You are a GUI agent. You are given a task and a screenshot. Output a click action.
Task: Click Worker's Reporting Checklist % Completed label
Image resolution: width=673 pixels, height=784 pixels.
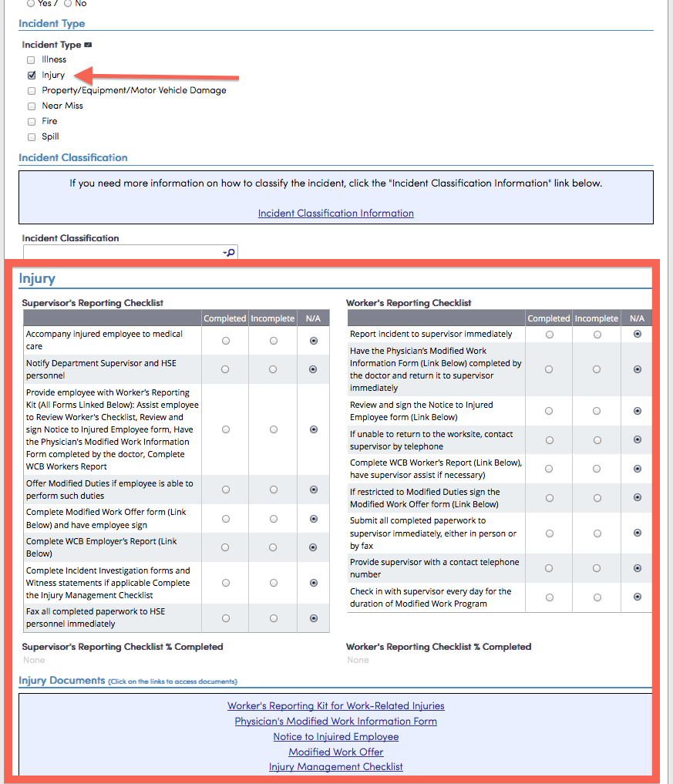(439, 647)
